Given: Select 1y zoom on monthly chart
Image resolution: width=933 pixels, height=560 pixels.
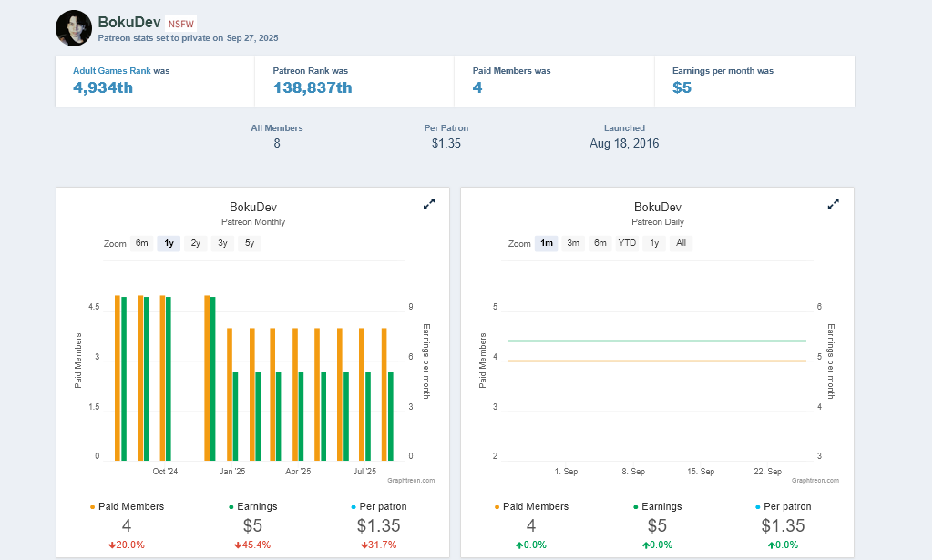Looking at the screenshot, I should pos(169,243).
